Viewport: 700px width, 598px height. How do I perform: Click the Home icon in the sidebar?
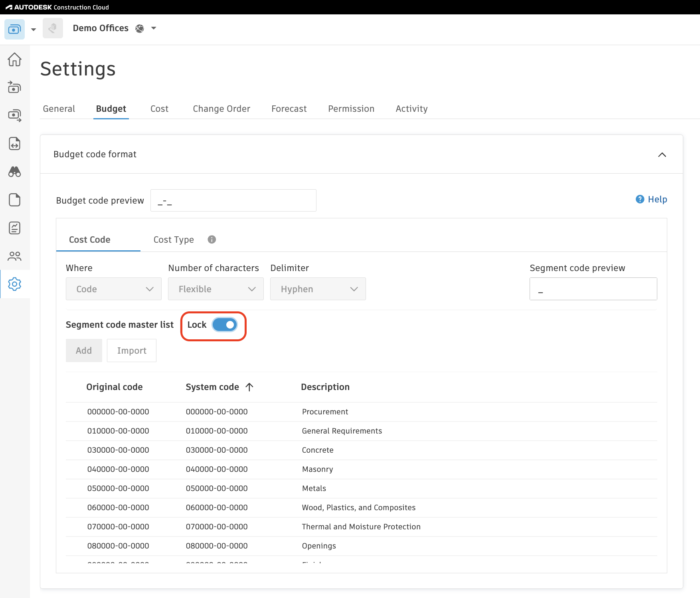15,59
